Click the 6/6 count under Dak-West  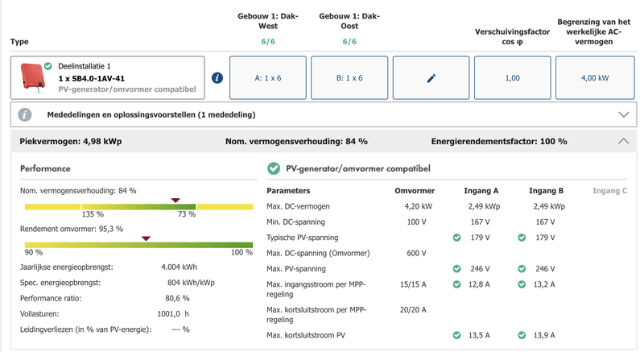pyautogui.click(x=268, y=42)
